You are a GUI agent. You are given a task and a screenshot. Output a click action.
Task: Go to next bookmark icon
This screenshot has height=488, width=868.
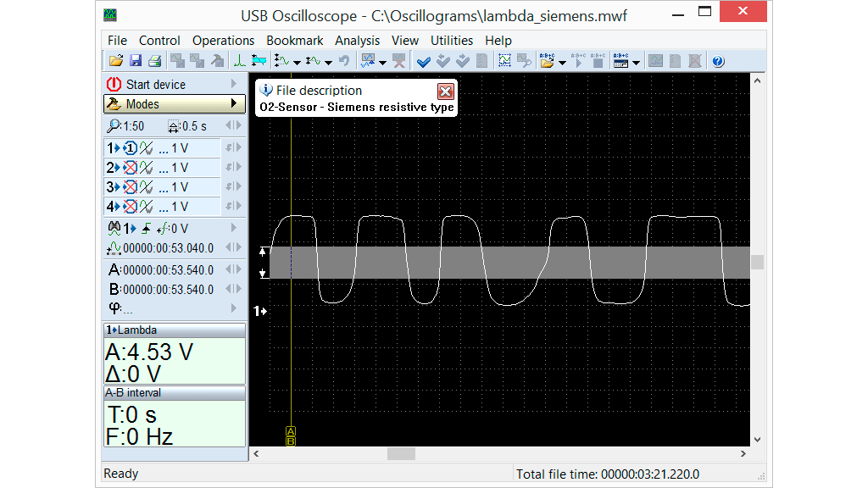click(x=462, y=61)
